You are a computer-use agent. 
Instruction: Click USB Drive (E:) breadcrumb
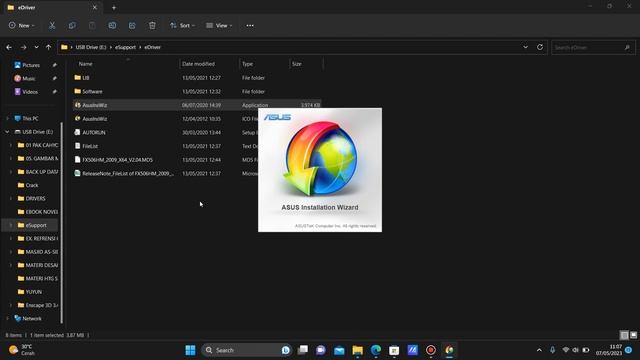click(x=91, y=47)
